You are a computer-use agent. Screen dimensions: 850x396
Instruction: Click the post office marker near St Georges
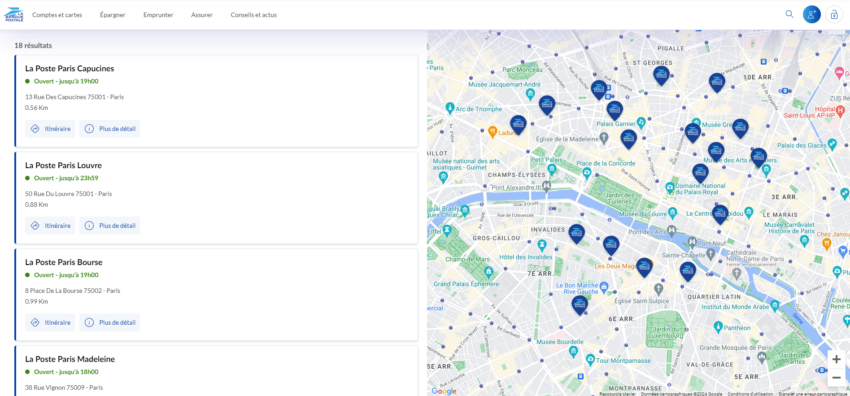coord(661,75)
